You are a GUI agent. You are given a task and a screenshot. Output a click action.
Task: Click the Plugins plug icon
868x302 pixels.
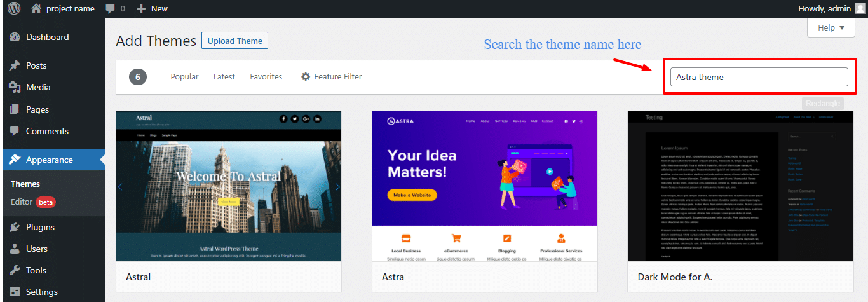[x=15, y=227]
